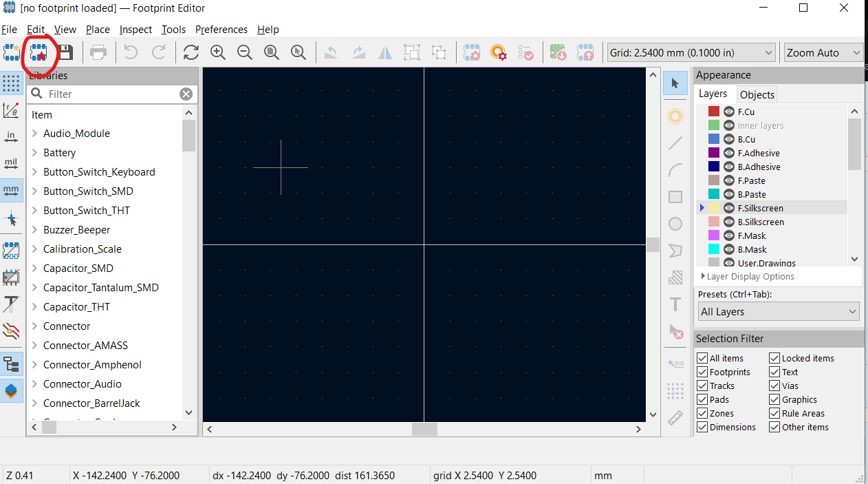Image resolution: width=868 pixels, height=484 pixels.
Task: Open the File menu
Action: coord(9,30)
